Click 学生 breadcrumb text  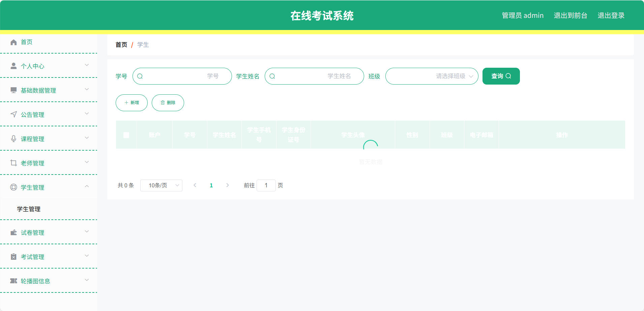click(x=143, y=45)
